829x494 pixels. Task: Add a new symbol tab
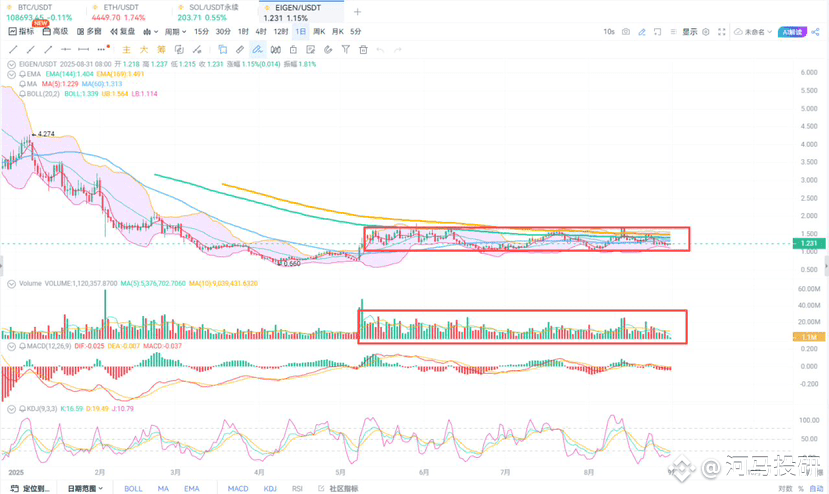coord(357,12)
